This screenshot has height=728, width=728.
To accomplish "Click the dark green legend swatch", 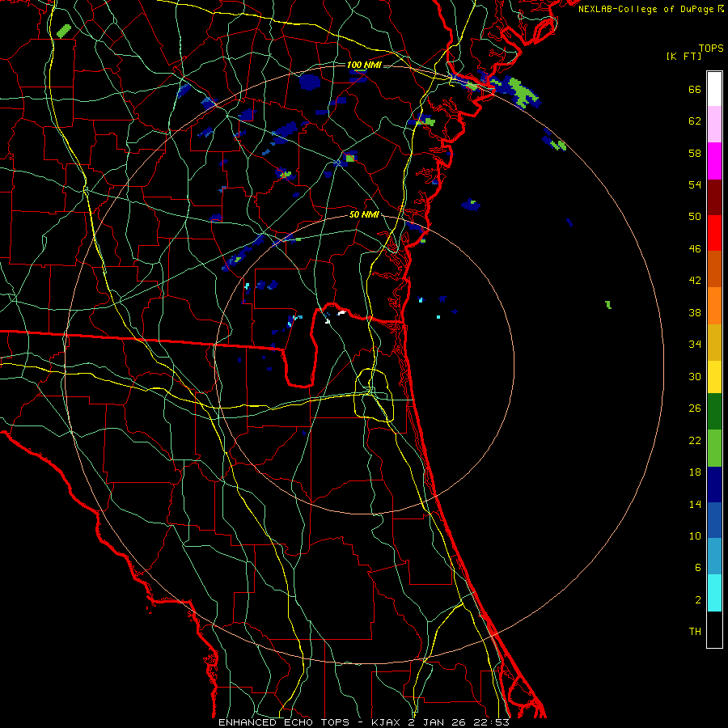I will [x=714, y=412].
